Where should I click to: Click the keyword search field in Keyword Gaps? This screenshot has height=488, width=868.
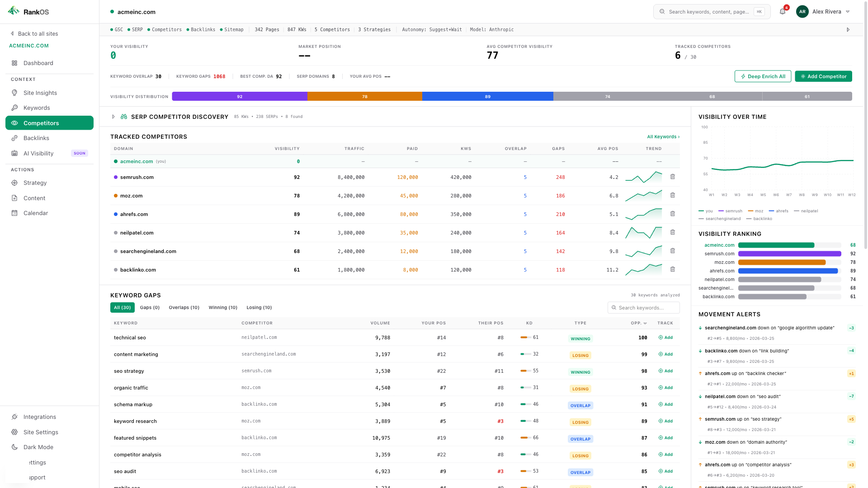[x=643, y=307]
